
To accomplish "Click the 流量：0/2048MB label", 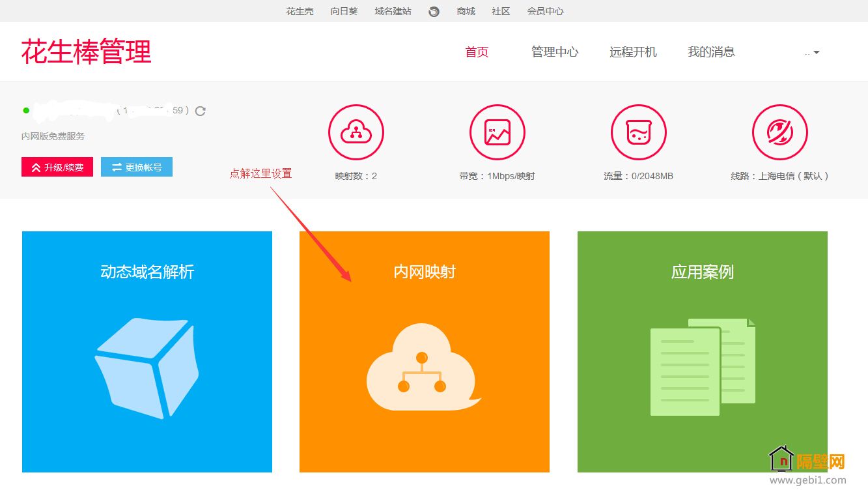I will (638, 176).
